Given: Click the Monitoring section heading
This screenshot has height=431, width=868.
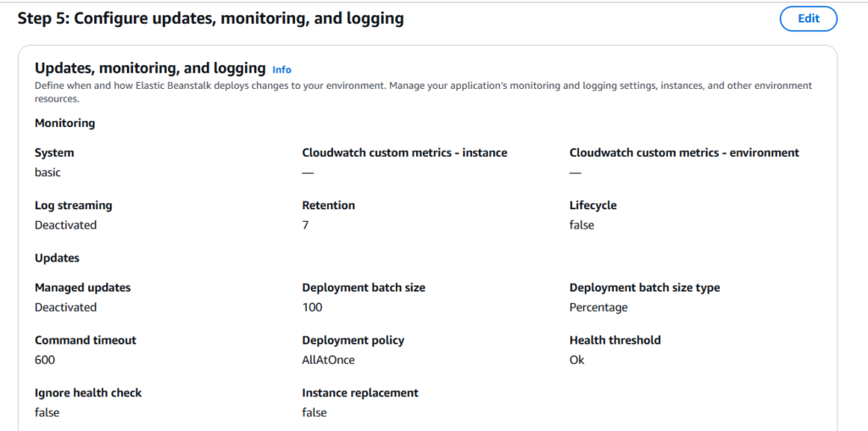Looking at the screenshot, I should coord(64,123).
